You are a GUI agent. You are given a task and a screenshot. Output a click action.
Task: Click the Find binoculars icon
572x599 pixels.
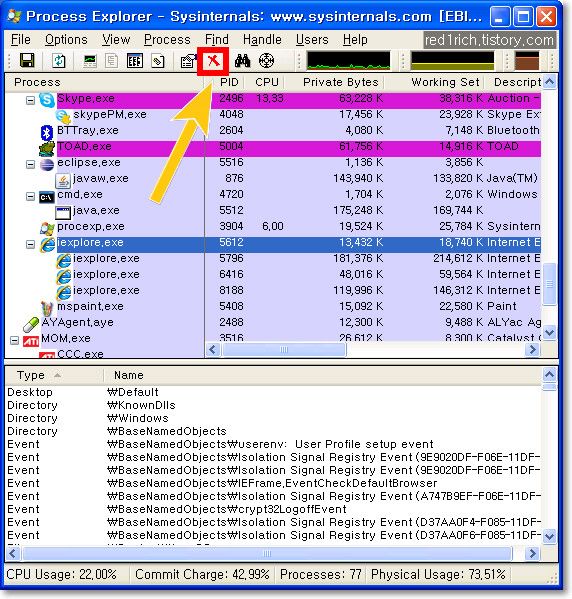(x=243, y=60)
